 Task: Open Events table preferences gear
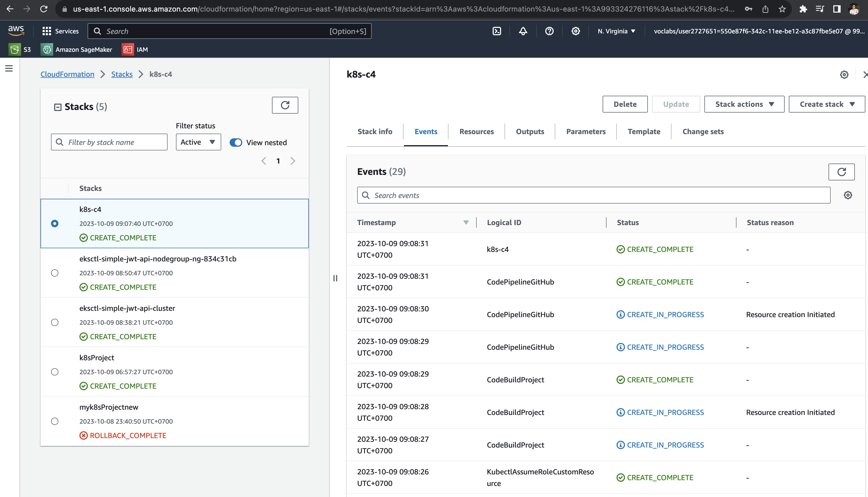click(848, 195)
